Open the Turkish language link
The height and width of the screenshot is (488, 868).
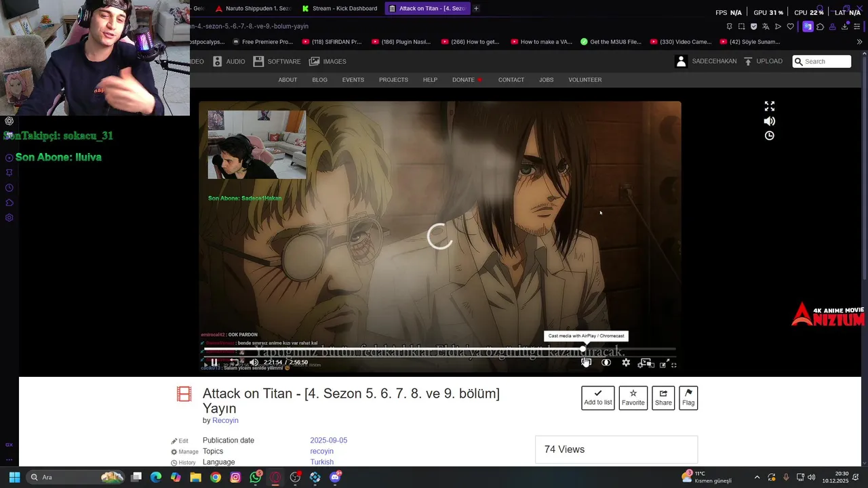pyautogui.click(x=321, y=462)
